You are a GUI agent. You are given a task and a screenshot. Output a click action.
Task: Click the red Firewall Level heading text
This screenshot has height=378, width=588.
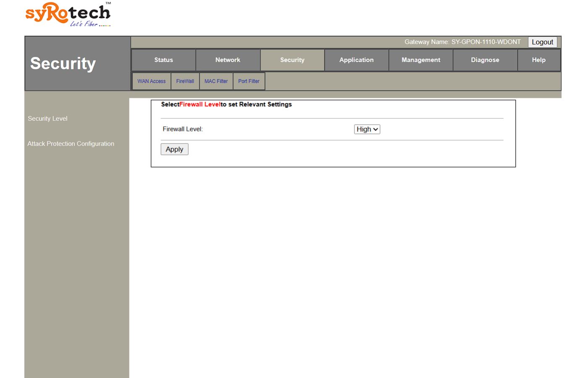pos(200,104)
